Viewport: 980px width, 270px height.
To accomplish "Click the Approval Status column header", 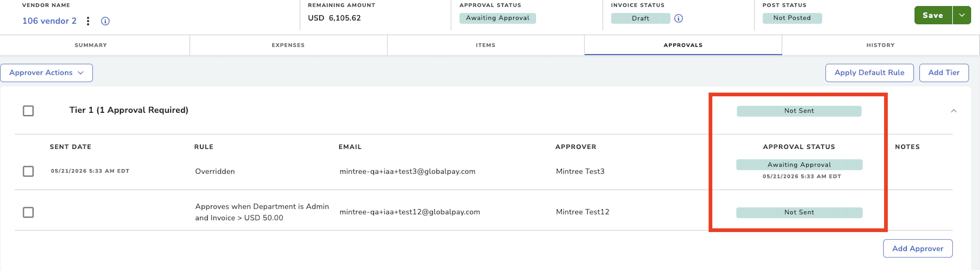I will point(799,147).
